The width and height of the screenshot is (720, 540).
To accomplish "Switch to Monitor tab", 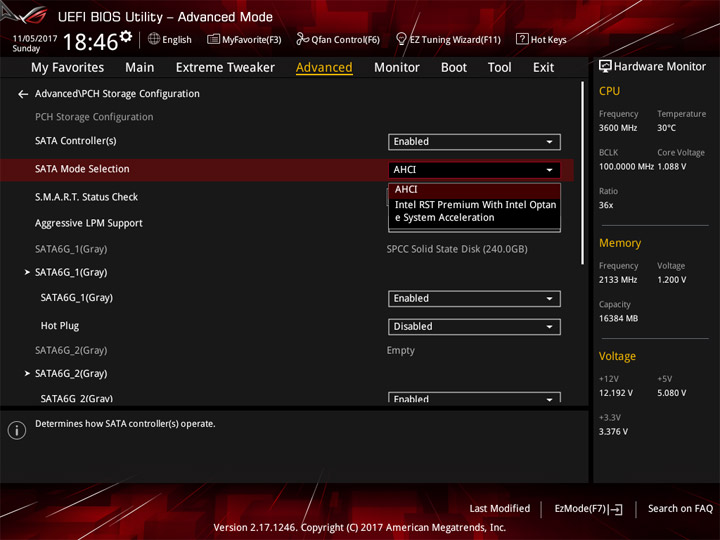I will coord(397,68).
